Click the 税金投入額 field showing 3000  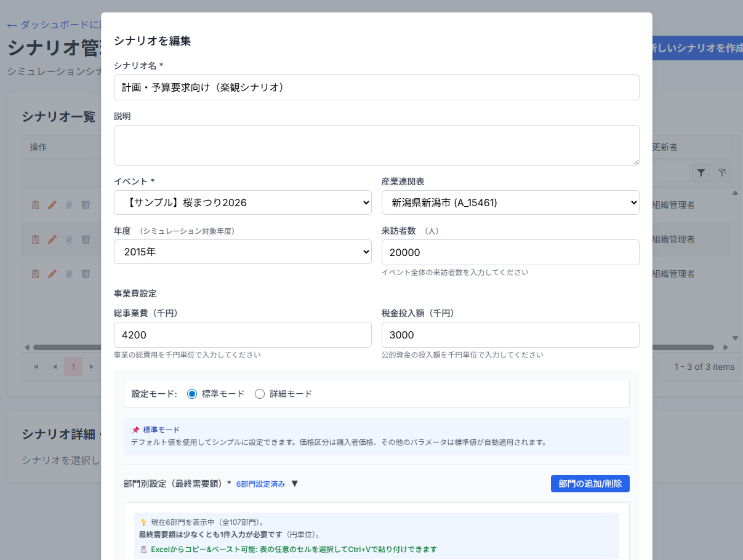(x=510, y=335)
